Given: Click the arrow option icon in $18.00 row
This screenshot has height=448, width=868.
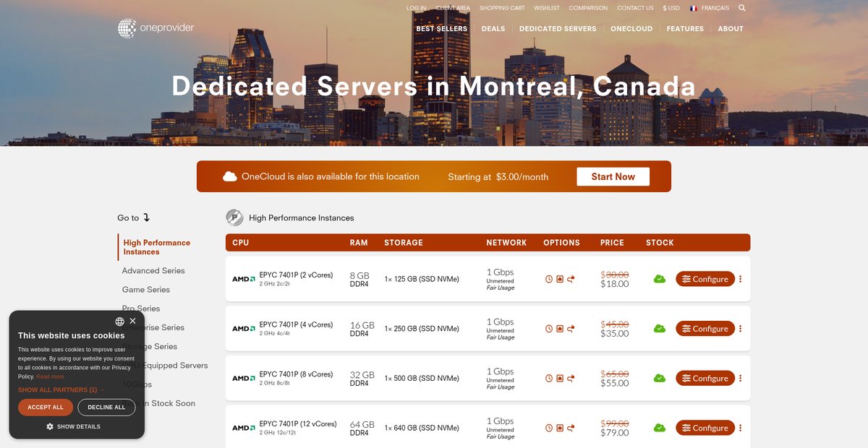Looking at the screenshot, I should [x=571, y=279].
